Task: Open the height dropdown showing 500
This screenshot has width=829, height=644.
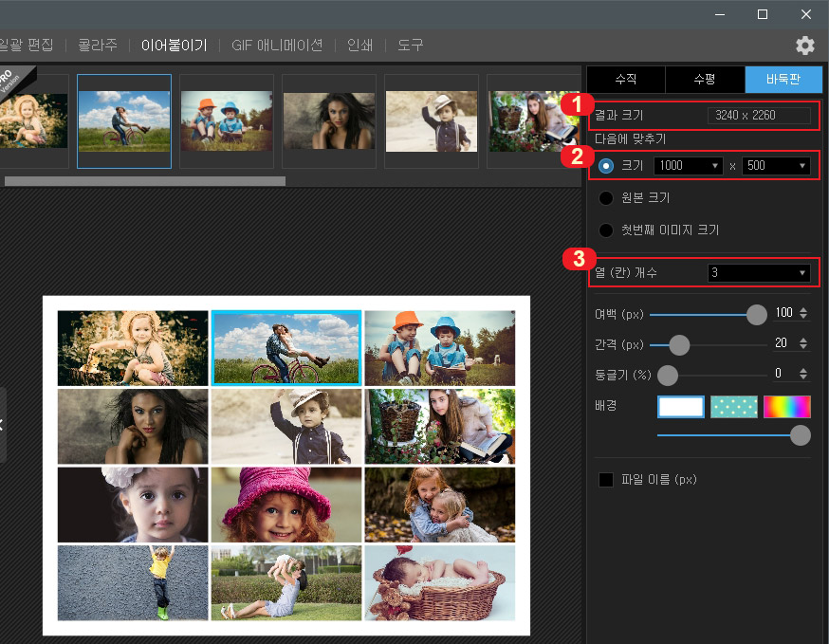Action: (776, 166)
